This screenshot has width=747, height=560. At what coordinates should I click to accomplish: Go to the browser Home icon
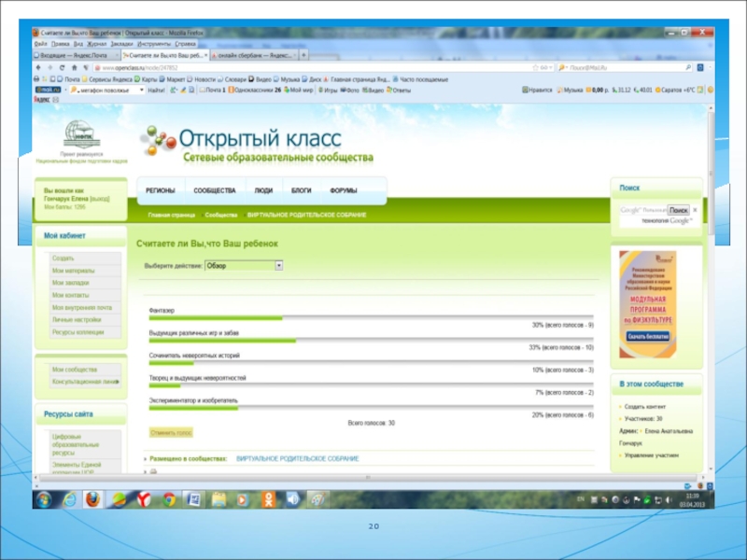(x=75, y=67)
